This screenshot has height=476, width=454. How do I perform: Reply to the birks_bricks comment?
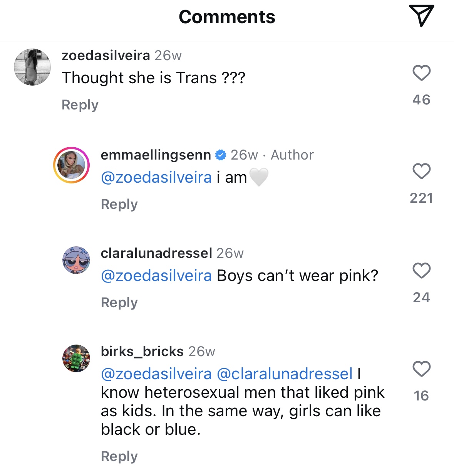[x=119, y=456]
